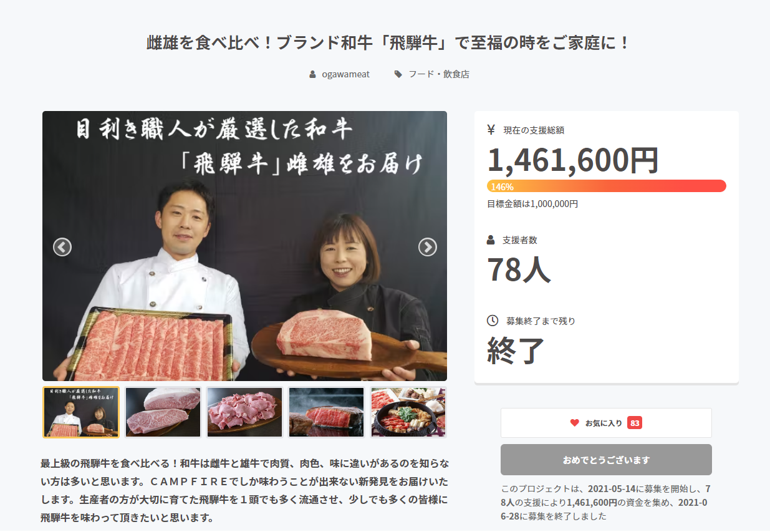Click the user icon beside ogawameat
The height and width of the screenshot is (532, 770).
(x=313, y=74)
